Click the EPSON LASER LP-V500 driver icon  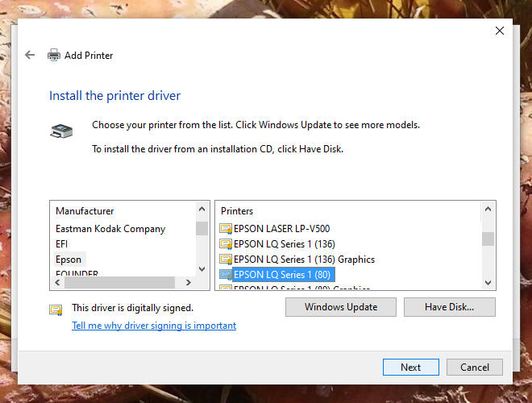(x=225, y=229)
